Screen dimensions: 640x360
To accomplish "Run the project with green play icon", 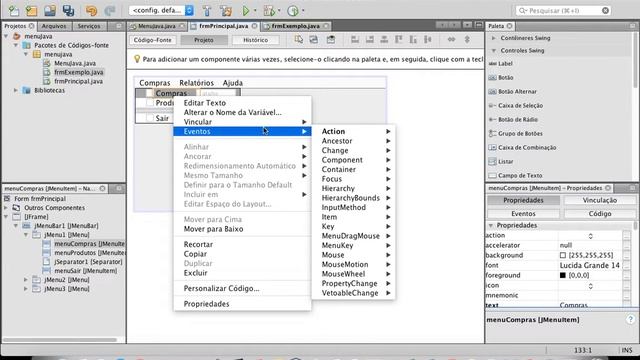I will click(246, 11).
